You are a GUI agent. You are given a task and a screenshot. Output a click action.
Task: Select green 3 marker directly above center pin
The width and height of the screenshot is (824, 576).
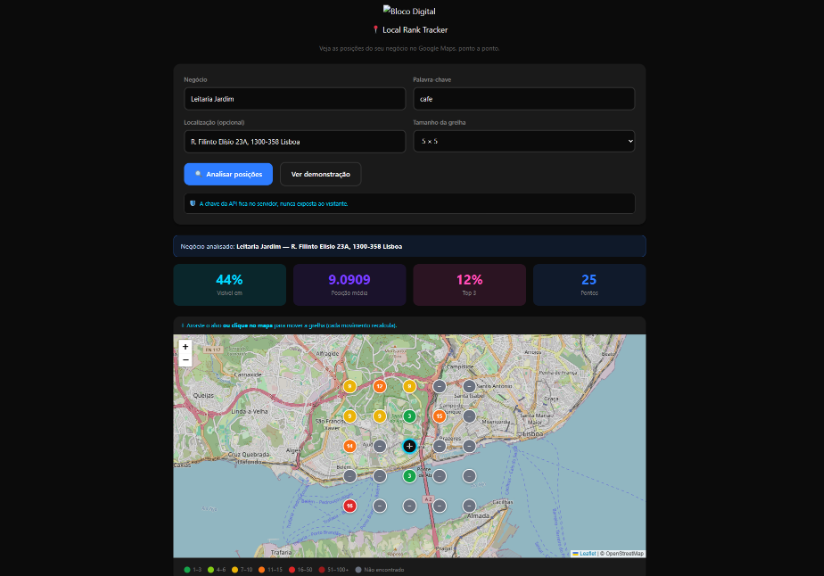tap(409, 416)
